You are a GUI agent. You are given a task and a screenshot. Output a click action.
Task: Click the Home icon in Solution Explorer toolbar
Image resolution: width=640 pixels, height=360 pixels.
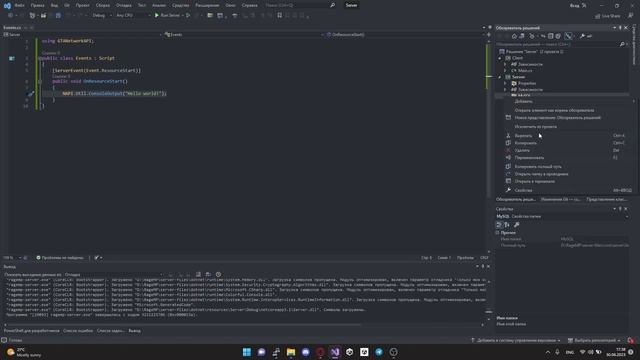tap(514, 36)
